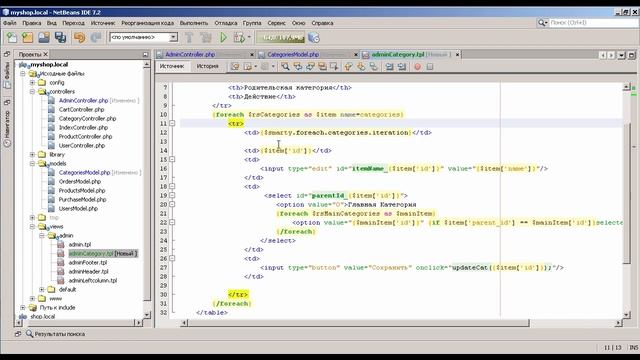Viewport: 640px width, 360px height.
Task: Minimize the Projects panel
Action: tap(146, 54)
